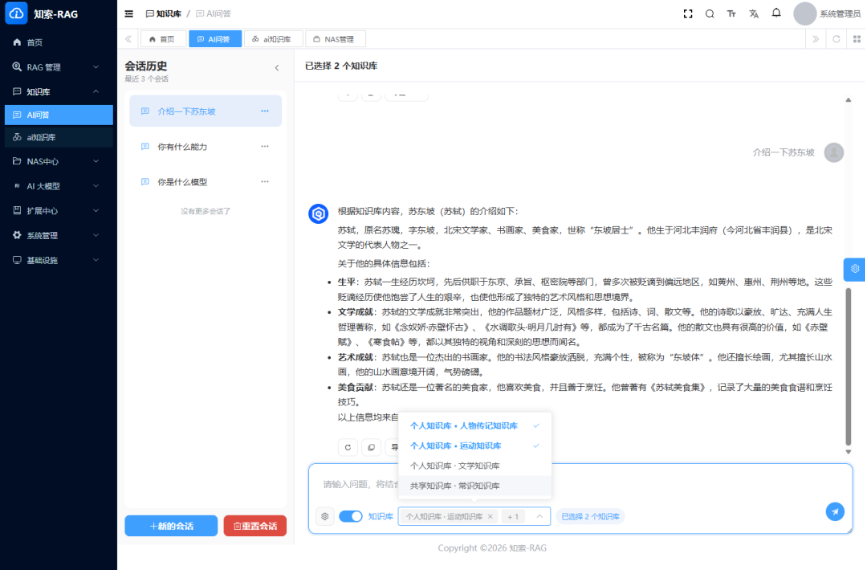Click the chat vertical scrollbar thumb
The image size is (865, 570).
tap(848, 366)
